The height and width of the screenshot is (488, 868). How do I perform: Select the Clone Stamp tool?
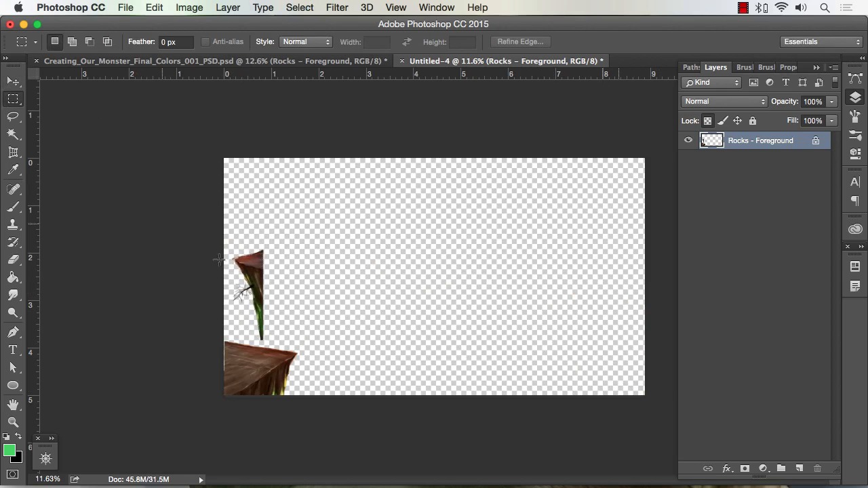point(13,224)
